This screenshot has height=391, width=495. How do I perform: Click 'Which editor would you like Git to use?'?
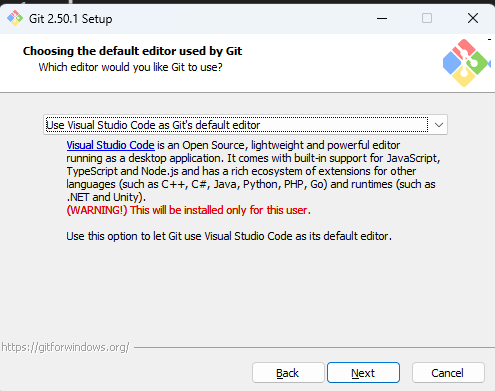coord(130,67)
